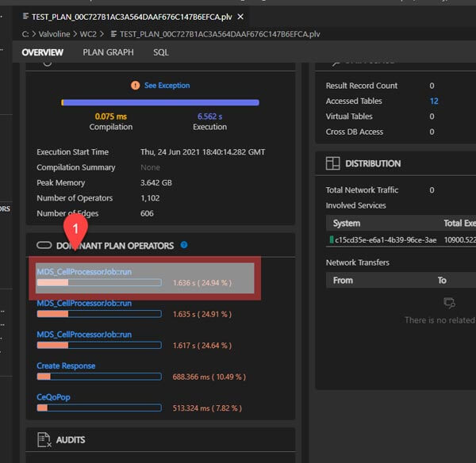Select the c15cd35e-e6a1-4b39 system row

click(401, 239)
